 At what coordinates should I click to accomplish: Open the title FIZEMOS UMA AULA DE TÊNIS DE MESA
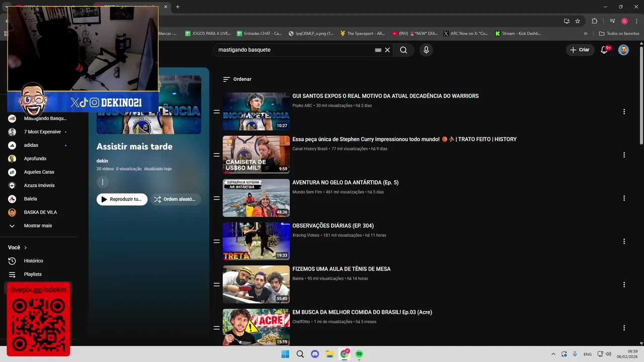341,269
